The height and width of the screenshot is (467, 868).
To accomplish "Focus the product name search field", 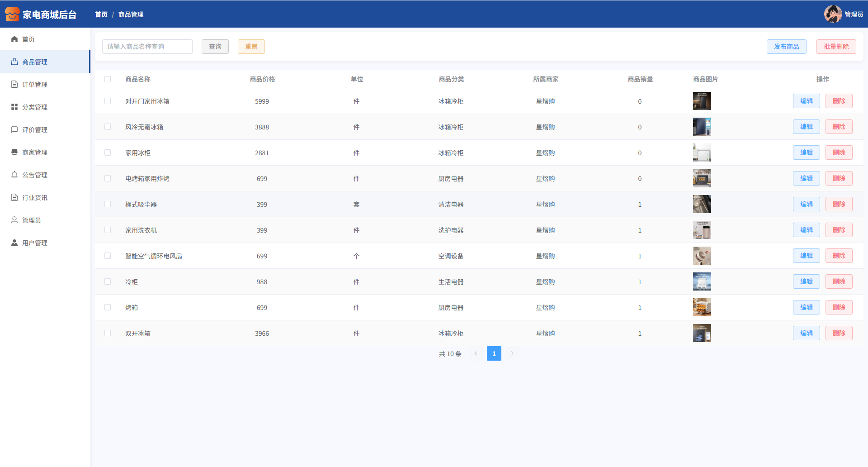I will pyautogui.click(x=147, y=47).
